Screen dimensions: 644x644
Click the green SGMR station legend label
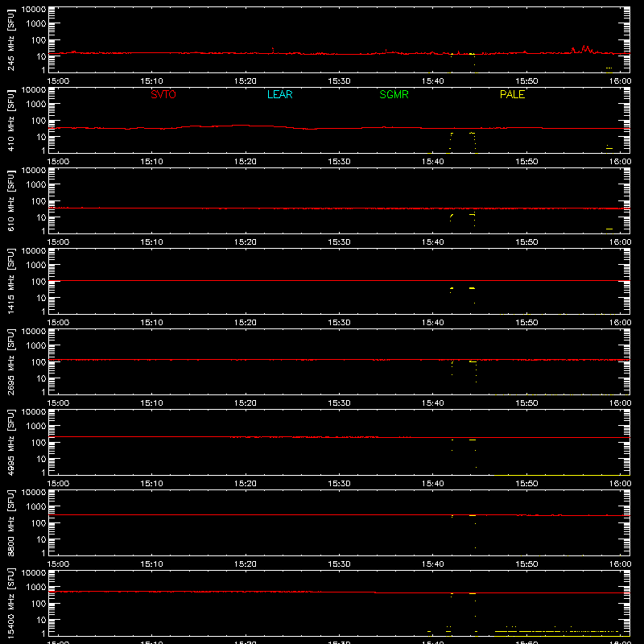394,94
